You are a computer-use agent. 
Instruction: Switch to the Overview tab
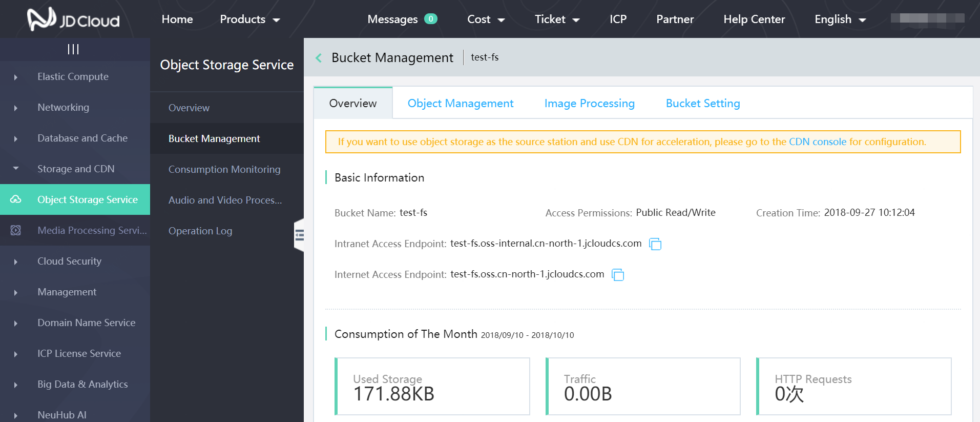(x=353, y=103)
